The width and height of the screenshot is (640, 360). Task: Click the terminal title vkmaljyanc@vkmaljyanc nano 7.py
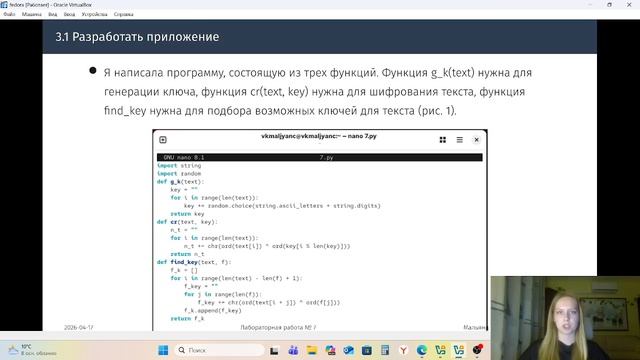(x=319, y=136)
